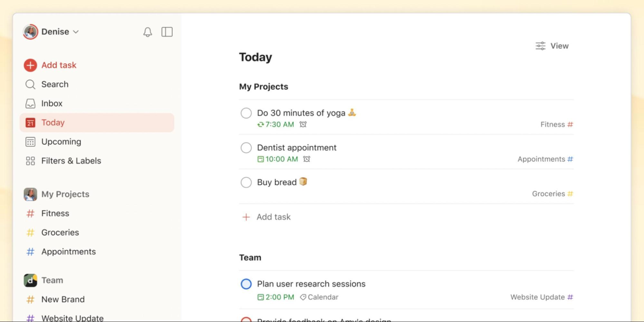This screenshot has height=322, width=644.
Task: Open Search from the sidebar
Action: [54, 84]
